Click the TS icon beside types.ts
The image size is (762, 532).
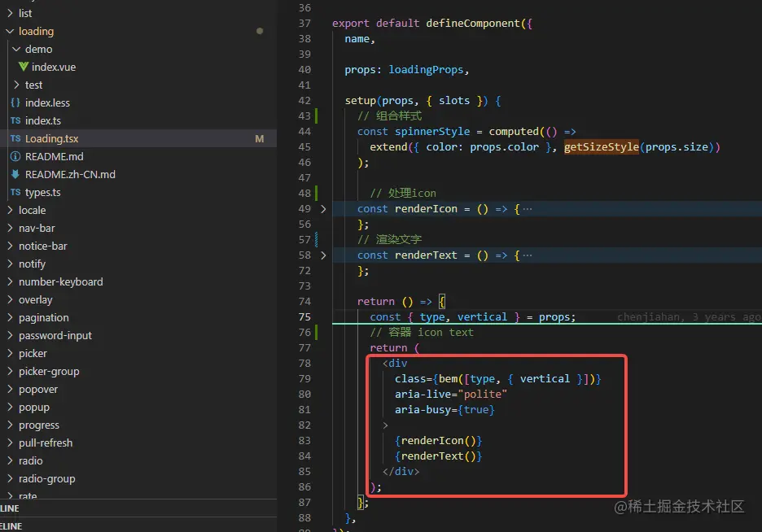tap(15, 192)
